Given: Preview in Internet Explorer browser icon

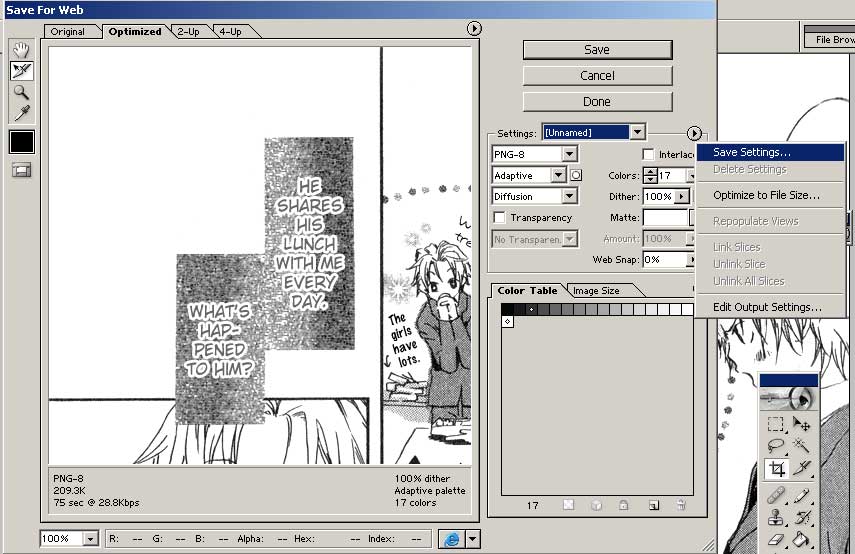Looking at the screenshot, I should click(451, 539).
